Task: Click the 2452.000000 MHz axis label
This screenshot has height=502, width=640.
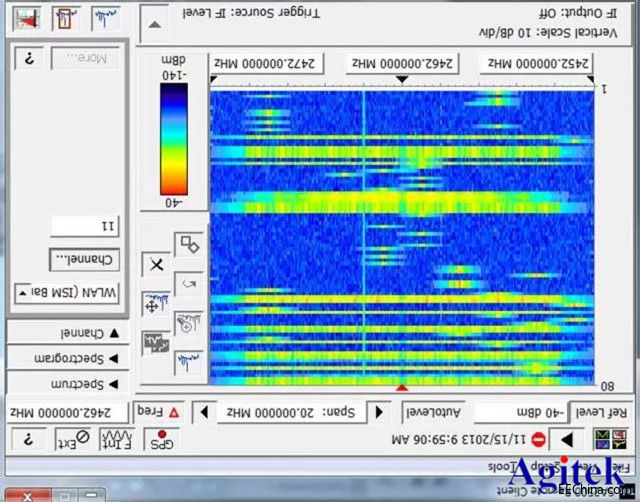Action: coord(536,63)
